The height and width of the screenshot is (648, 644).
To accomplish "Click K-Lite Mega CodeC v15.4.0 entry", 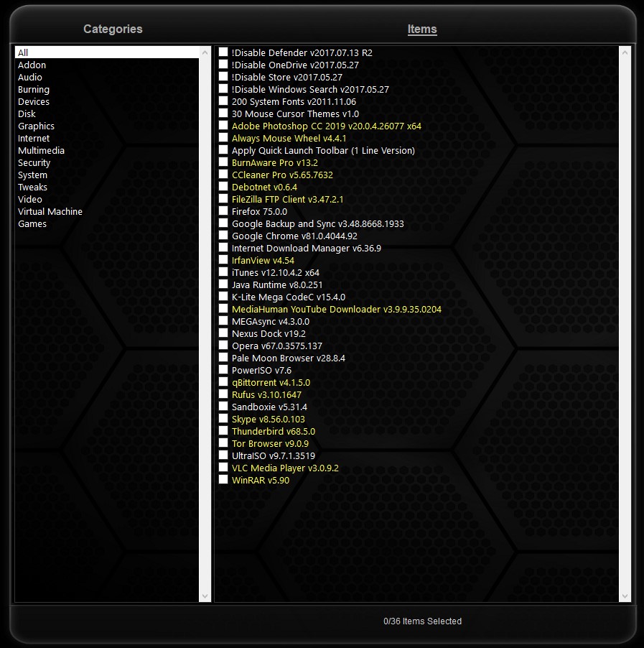I will tap(289, 297).
